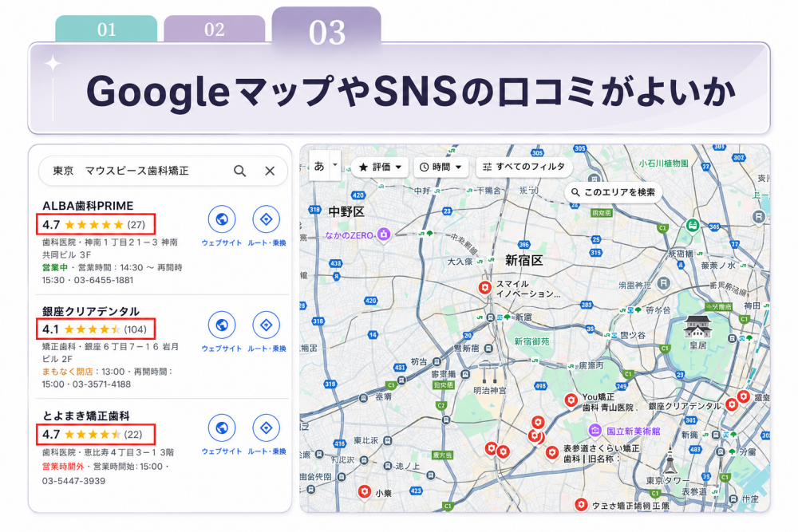The image size is (798, 532).
Task: Click ウェブサイト label under とよまき矯正歯科
Action: (x=221, y=451)
